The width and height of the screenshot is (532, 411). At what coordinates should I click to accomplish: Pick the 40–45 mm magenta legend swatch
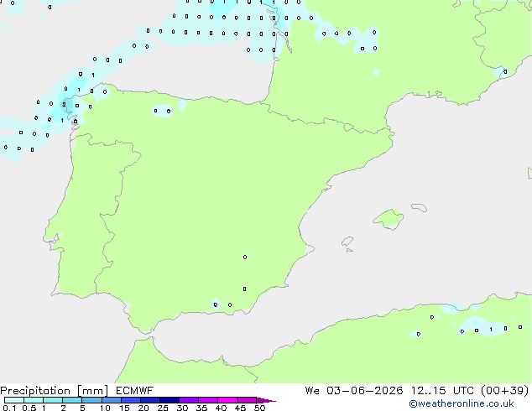227,400
